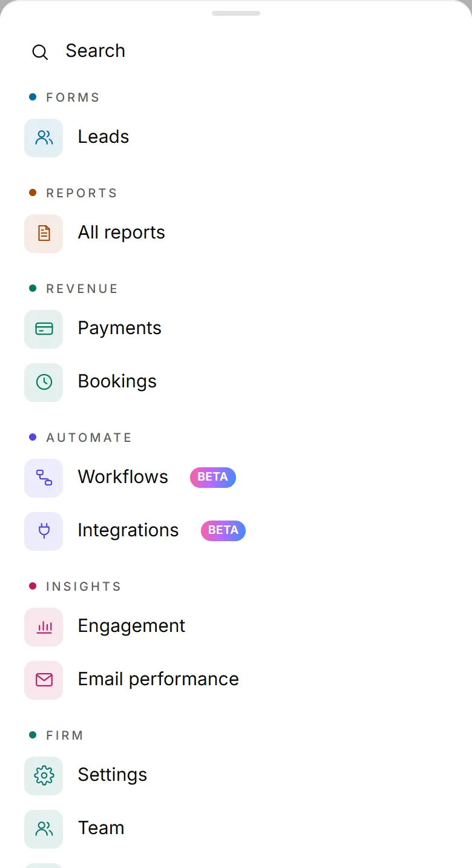This screenshot has height=868, width=472.
Task: Go to Leads menu label
Action: [103, 137]
